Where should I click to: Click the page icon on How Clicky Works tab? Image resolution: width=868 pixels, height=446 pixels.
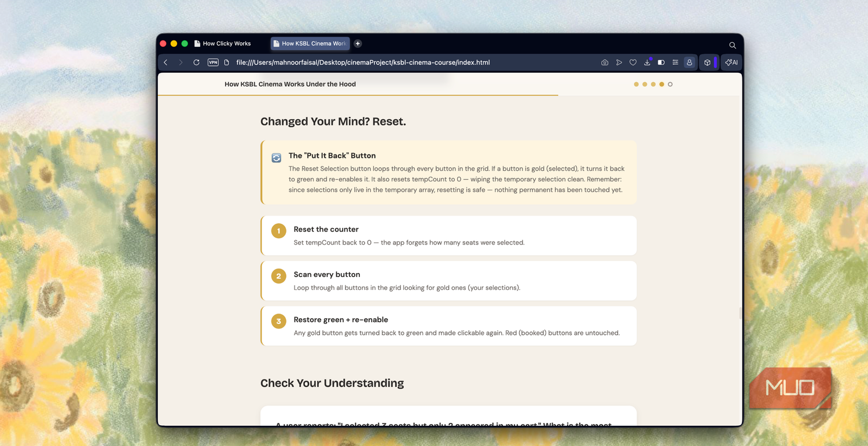[197, 43]
